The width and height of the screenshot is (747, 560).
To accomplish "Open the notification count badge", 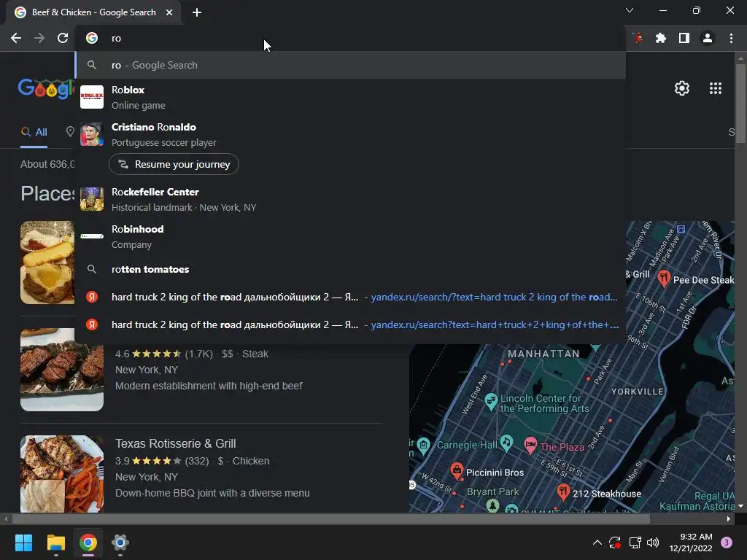I will click(727, 542).
